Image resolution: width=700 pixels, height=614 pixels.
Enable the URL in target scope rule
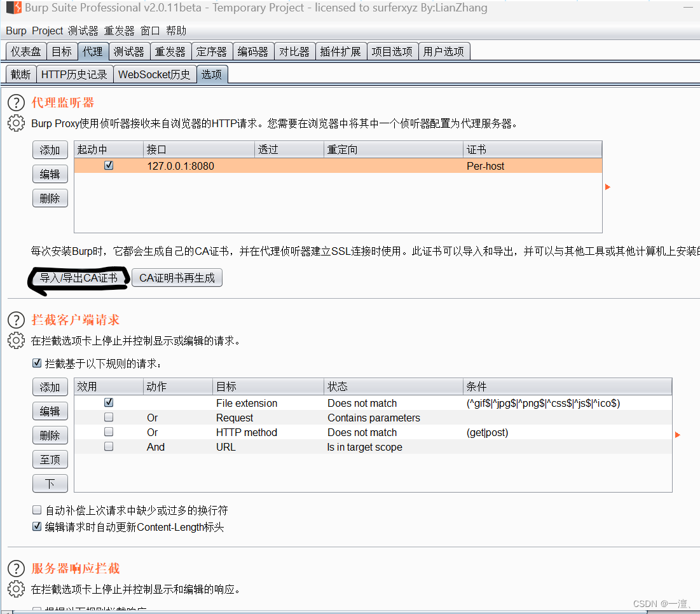109,447
